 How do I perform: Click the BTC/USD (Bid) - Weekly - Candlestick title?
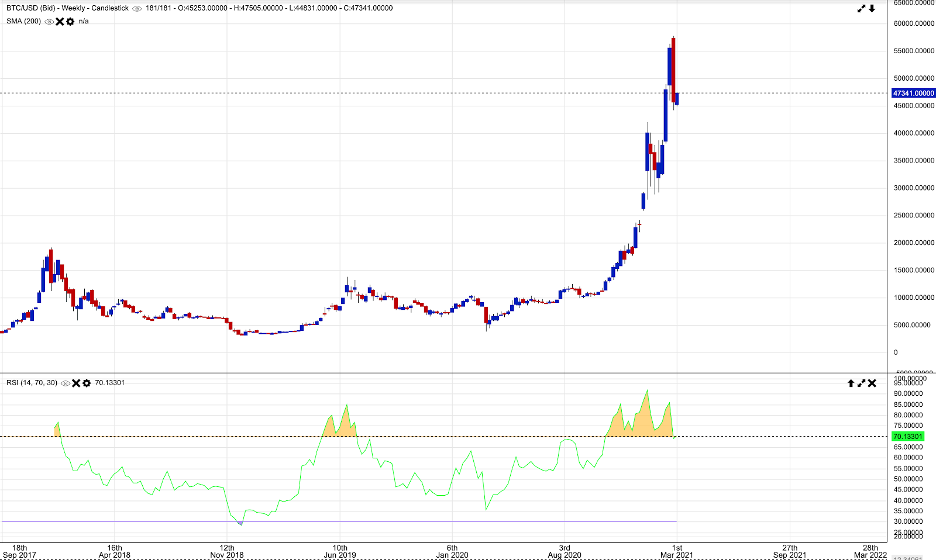67,8
